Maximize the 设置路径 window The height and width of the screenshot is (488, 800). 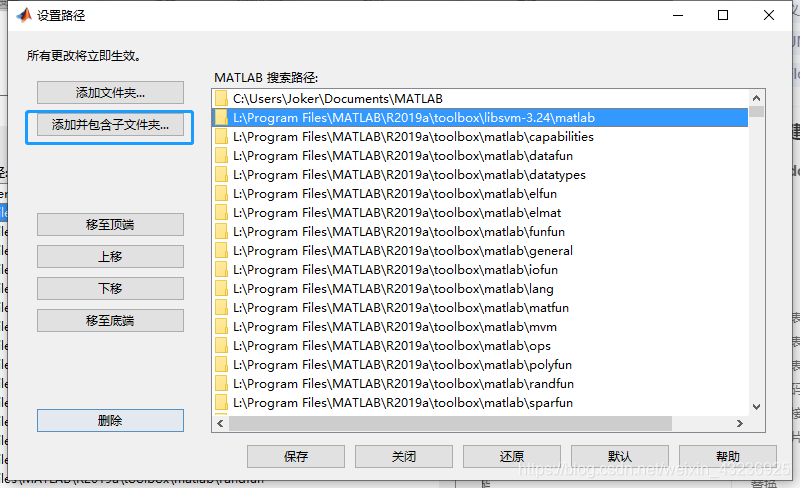[723, 15]
